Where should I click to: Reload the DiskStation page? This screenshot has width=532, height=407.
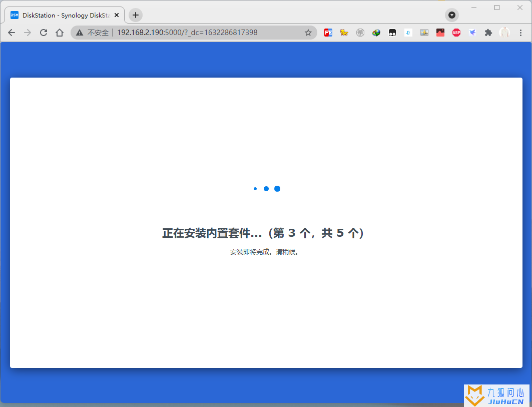(44, 33)
